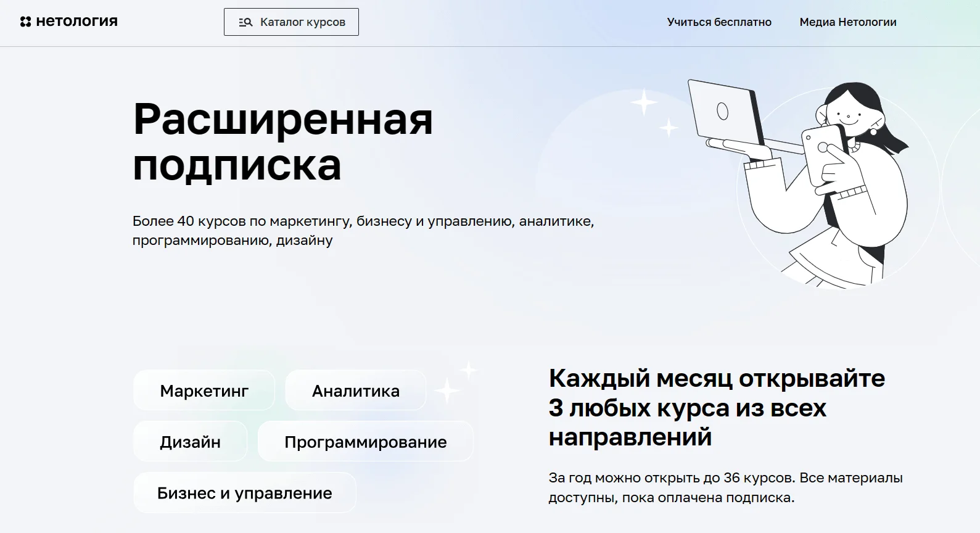
Task: Click the Расширенная подписка heading
Action: (x=283, y=142)
